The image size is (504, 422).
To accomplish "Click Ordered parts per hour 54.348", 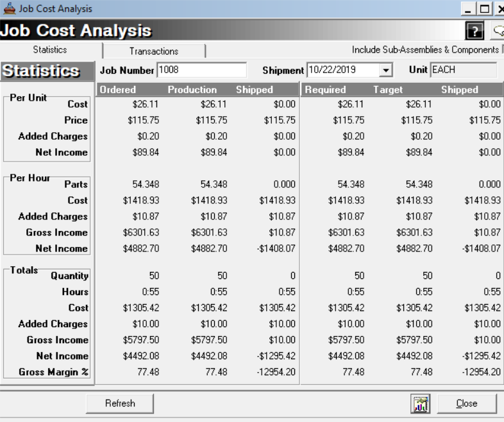I will point(146,184).
